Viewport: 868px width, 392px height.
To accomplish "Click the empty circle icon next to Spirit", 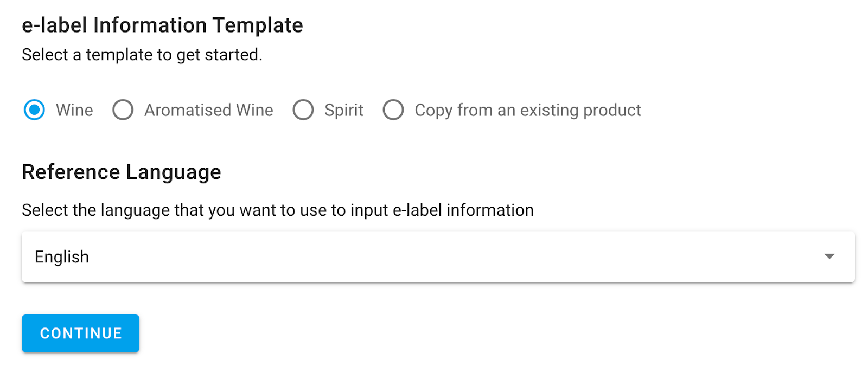I will (x=303, y=110).
